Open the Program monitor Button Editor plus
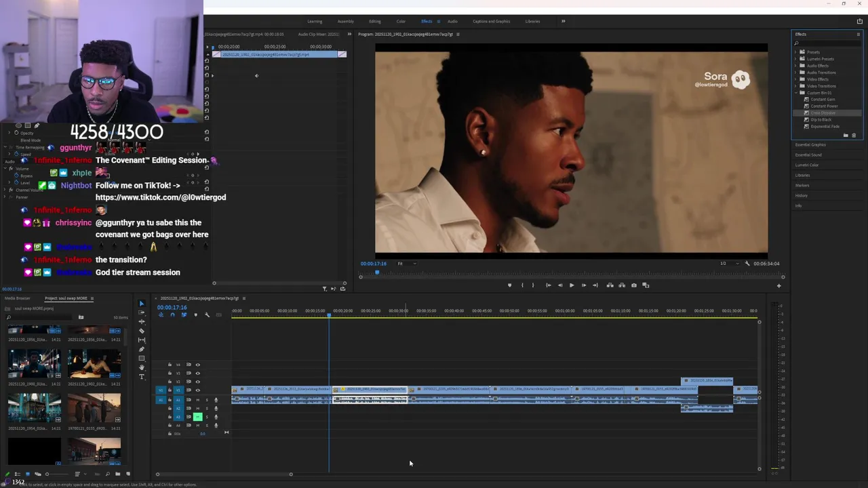The image size is (868, 488). (778, 285)
